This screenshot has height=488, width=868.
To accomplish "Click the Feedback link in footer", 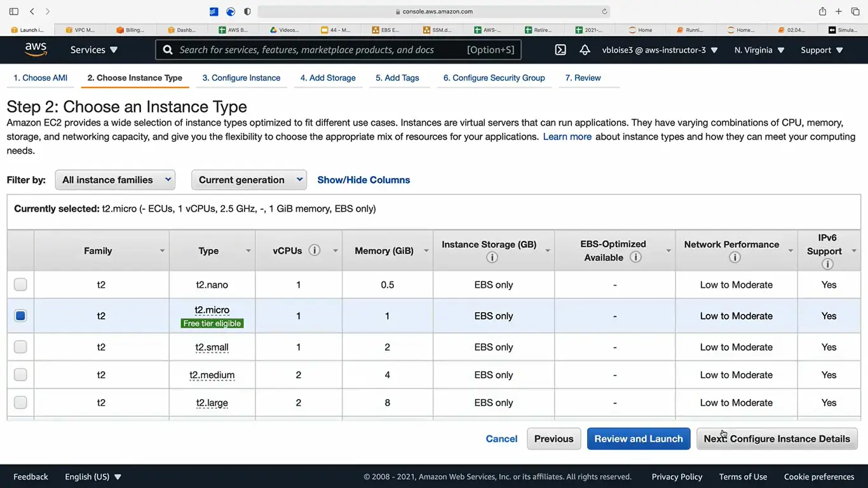I will pos(31,477).
